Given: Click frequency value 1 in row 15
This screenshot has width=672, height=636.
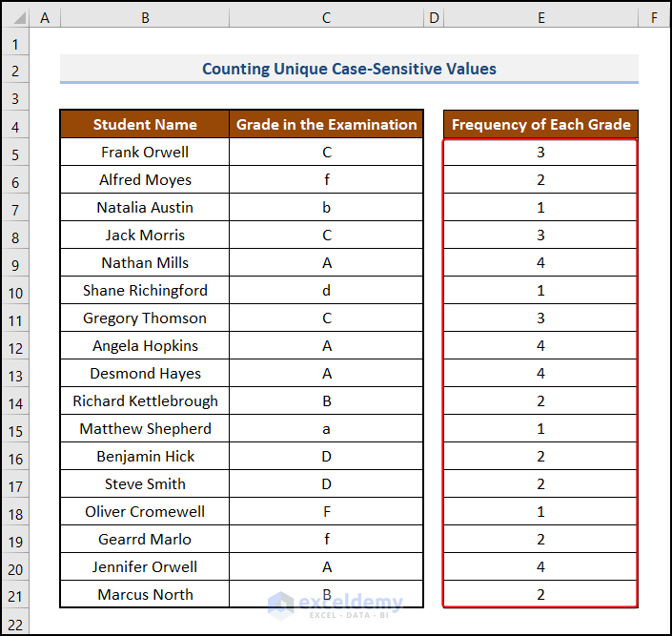Looking at the screenshot, I should click(x=540, y=429).
